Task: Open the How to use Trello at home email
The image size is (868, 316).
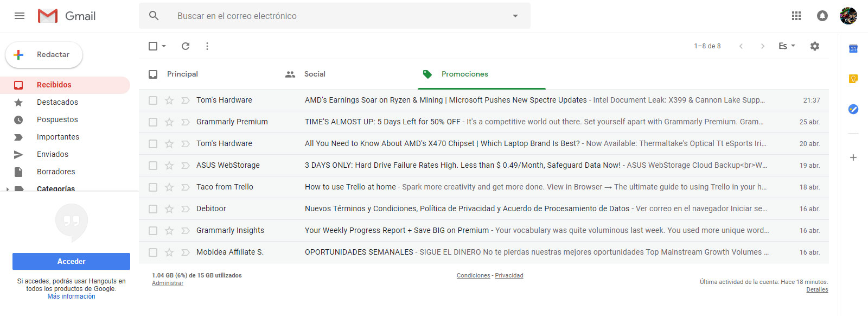Action: pos(484,187)
